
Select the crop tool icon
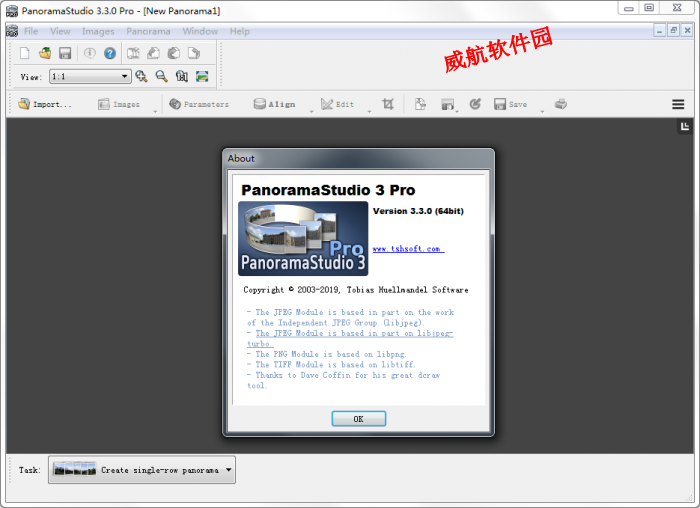click(388, 104)
